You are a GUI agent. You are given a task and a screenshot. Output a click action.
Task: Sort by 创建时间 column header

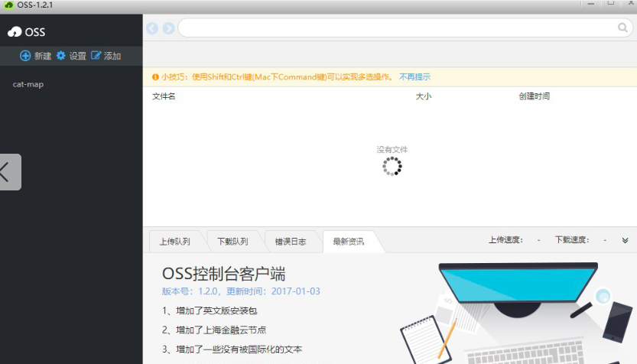535,96
